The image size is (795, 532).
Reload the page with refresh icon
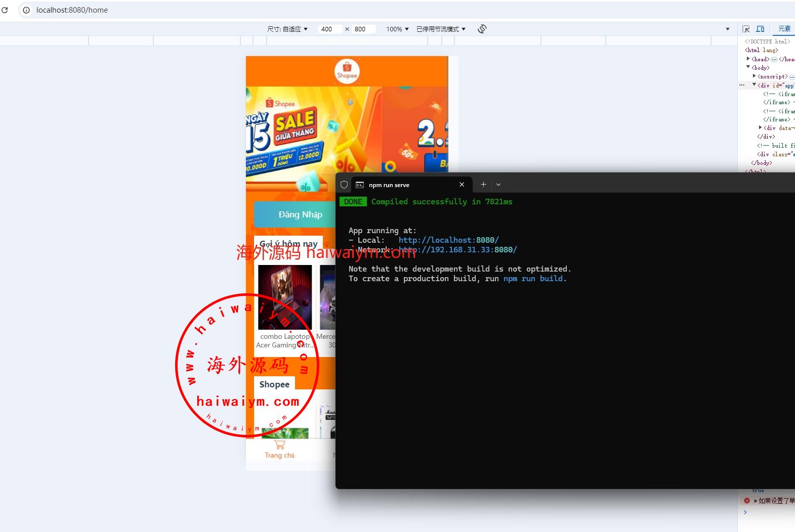point(5,10)
